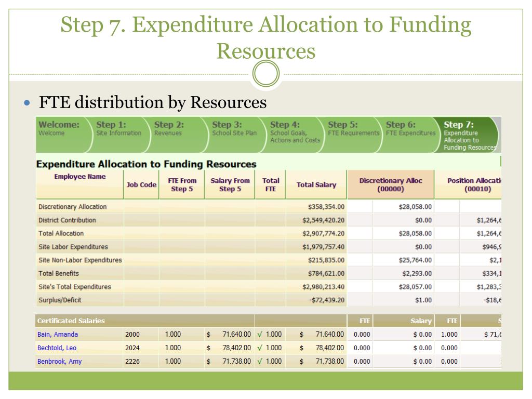Image resolution: width=532 pixels, height=399 pixels.
Task: Click total salary value $358,354.00
Action: [x=326, y=207]
